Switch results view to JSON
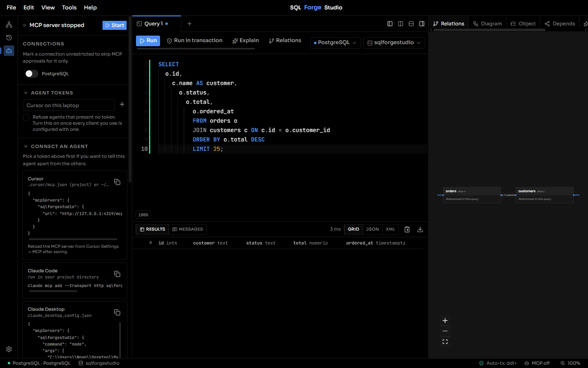The width and height of the screenshot is (588, 368). click(x=372, y=229)
